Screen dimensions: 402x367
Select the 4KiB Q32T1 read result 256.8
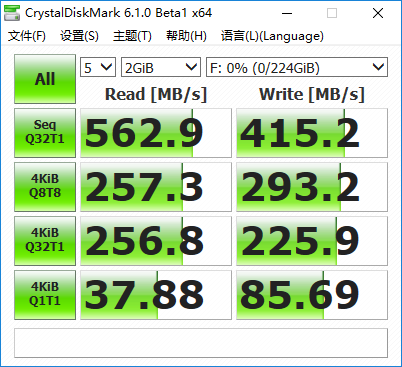pos(156,241)
